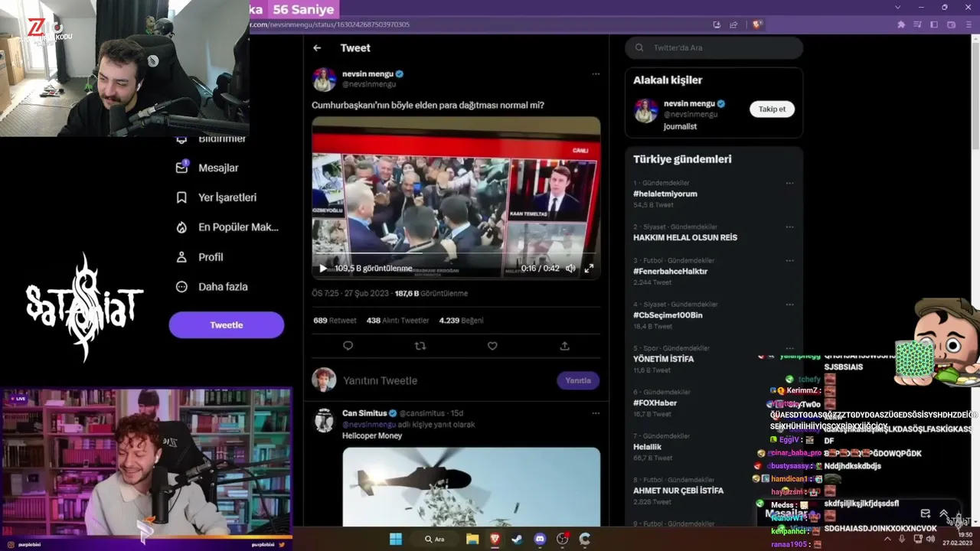Toggle the browser sidebar panel
Image resolution: width=980 pixels, height=551 pixels.
[934, 24]
